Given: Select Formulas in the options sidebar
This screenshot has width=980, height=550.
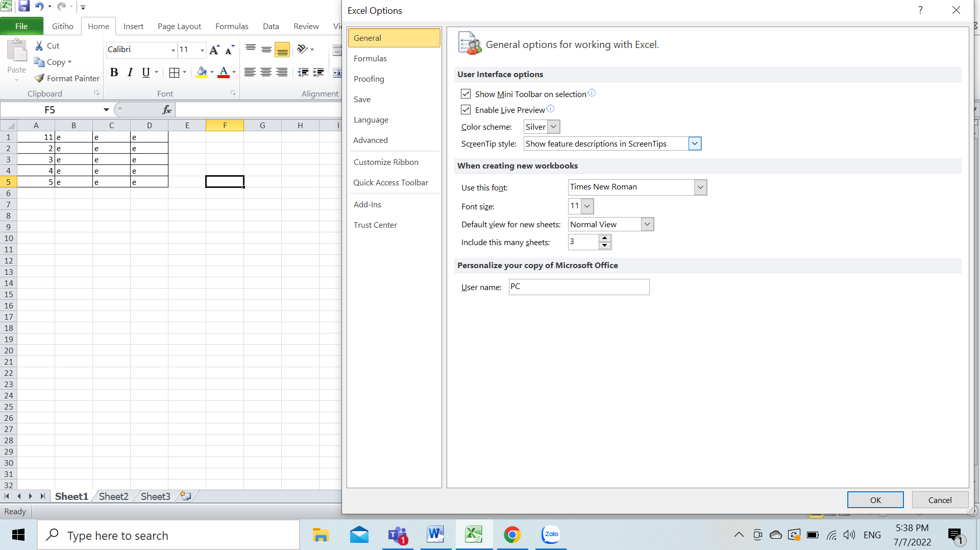Looking at the screenshot, I should click(394, 59).
